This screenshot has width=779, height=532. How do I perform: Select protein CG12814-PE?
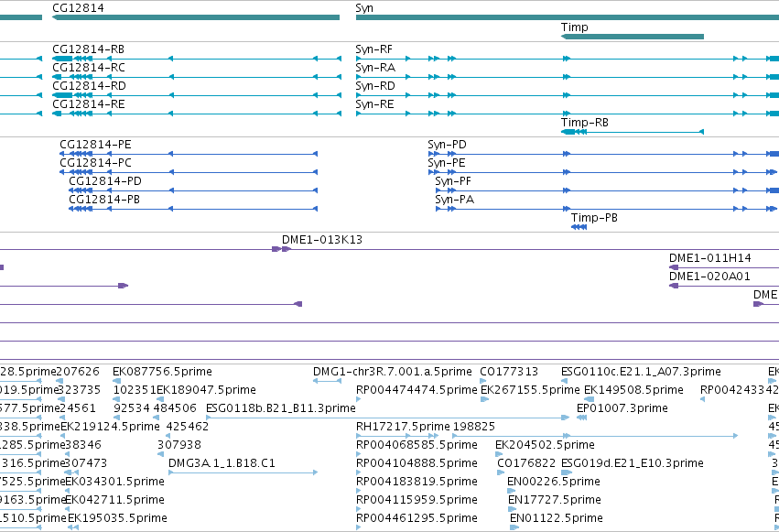[95, 145]
